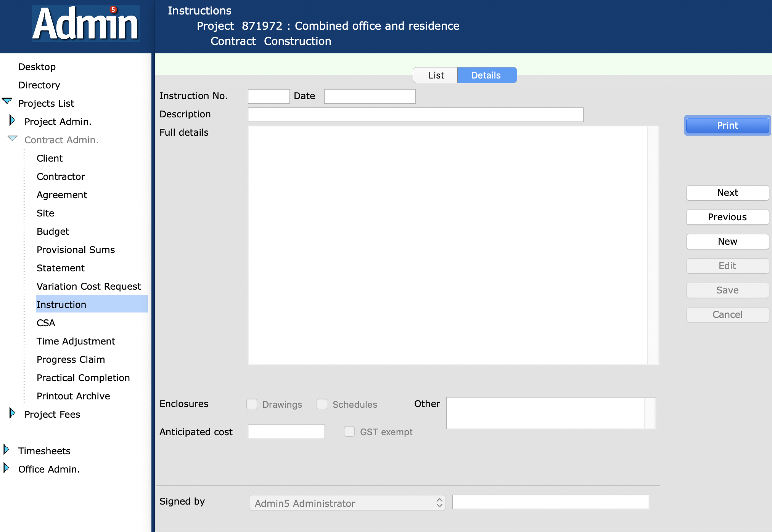Click the New button
Viewport: 772px width, 532px height.
click(727, 241)
